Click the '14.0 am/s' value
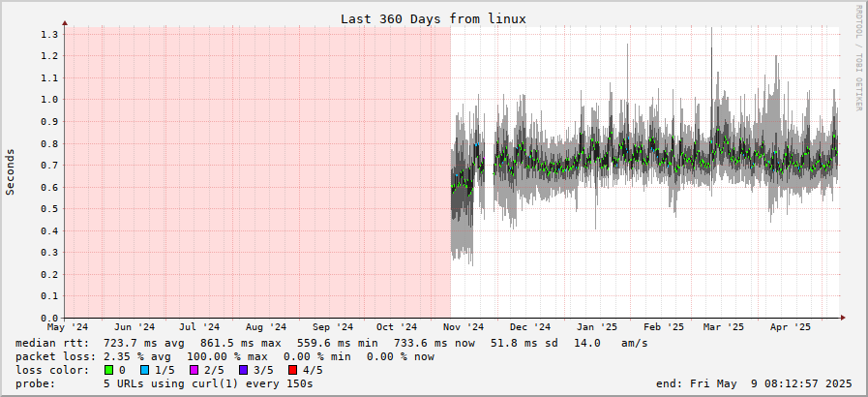This screenshot has height=397, width=868. tap(611, 344)
